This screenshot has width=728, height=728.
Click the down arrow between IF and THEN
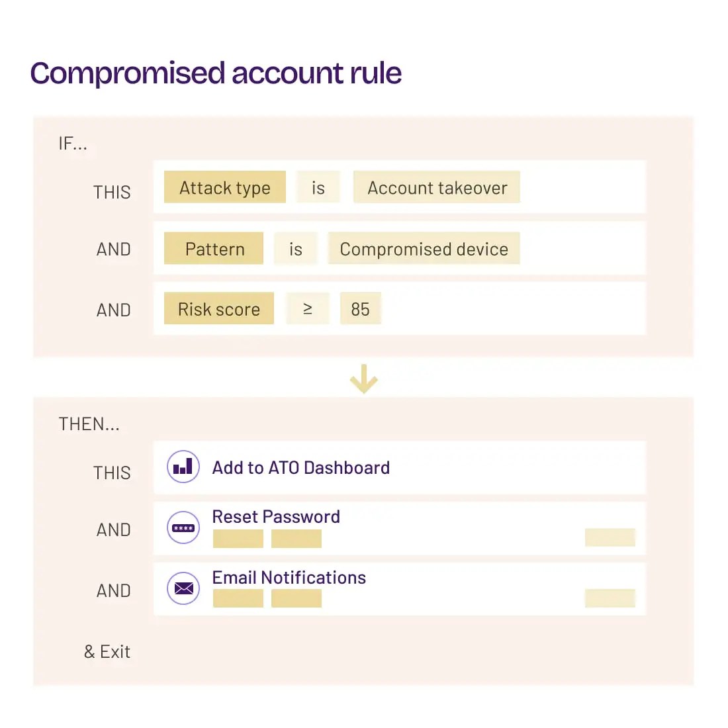click(x=363, y=379)
